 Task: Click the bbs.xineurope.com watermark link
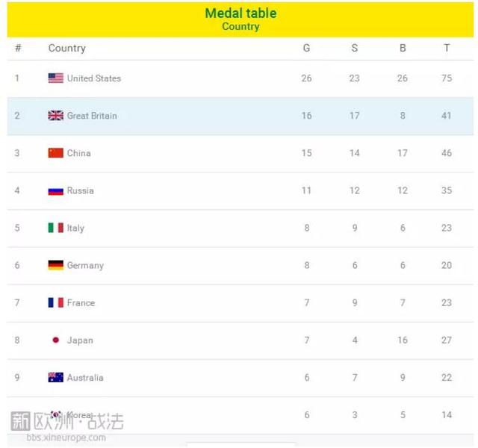point(66,438)
